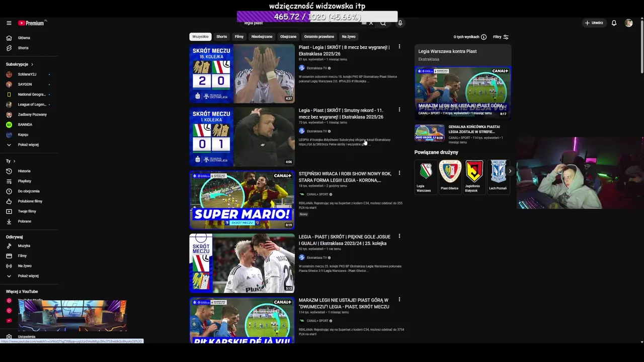Start voice search with microphone icon
The width and height of the screenshot is (644, 362).
[x=400, y=23]
